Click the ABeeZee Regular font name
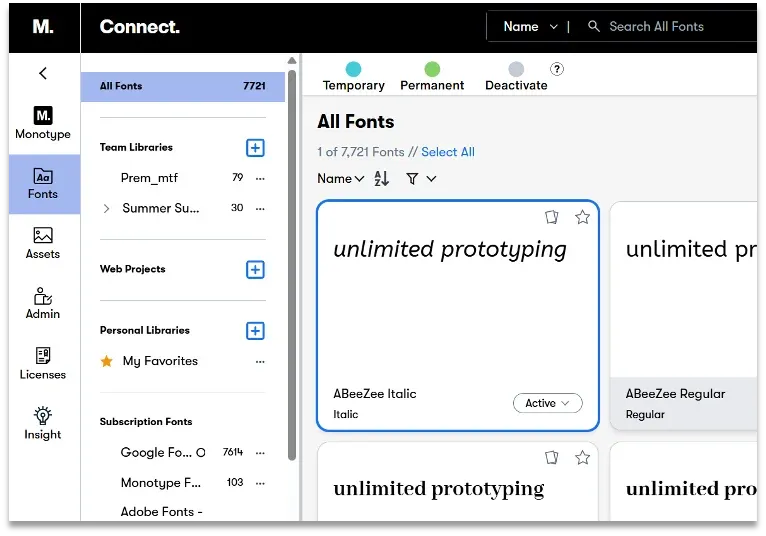The height and width of the screenshot is (536, 766). click(675, 394)
